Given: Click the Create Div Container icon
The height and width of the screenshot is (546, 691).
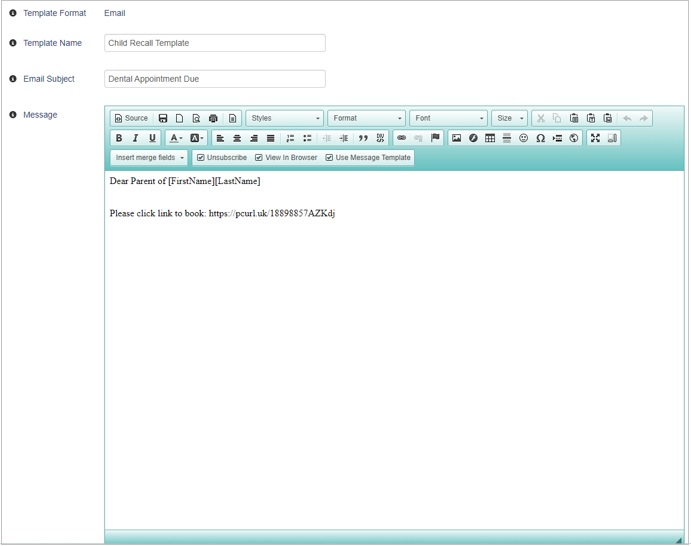Looking at the screenshot, I should [380, 138].
